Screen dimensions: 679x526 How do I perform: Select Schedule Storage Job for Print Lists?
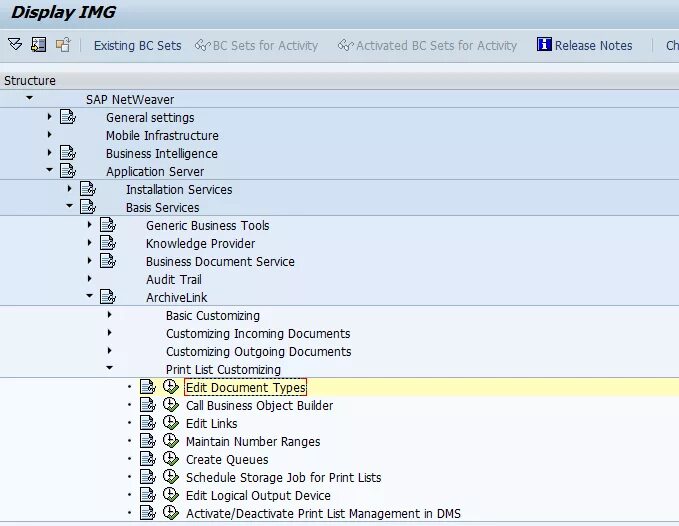point(283,478)
